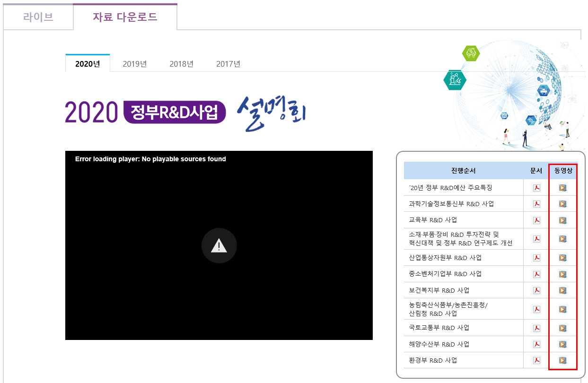Open PDF document for 교육부 R&D 사업
This screenshot has width=588, height=383.
tap(536, 220)
